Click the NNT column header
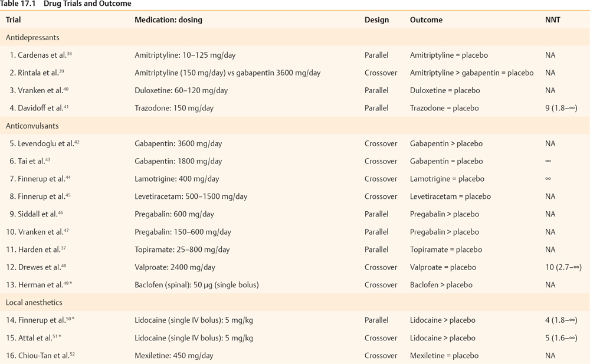 [552, 20]
